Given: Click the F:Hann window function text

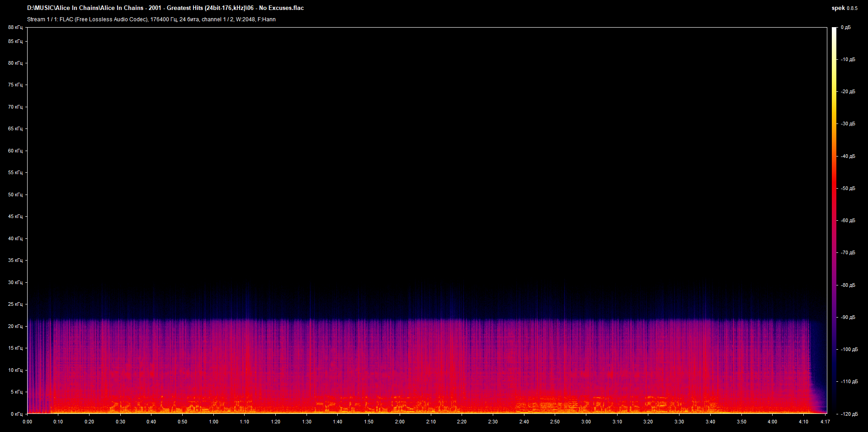Looking at the screenshot, I should tap(268, 19).
